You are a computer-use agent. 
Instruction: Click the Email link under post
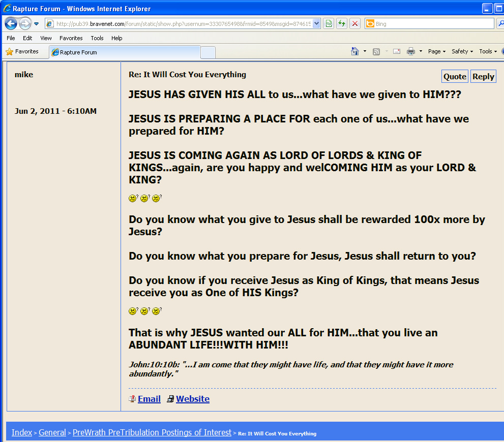(149, 399)
